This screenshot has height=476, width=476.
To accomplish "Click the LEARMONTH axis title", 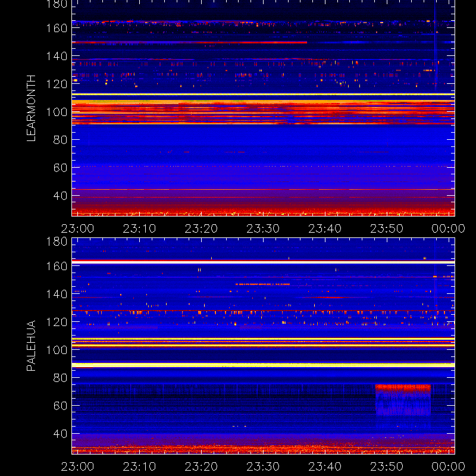I will coord(32,108).
